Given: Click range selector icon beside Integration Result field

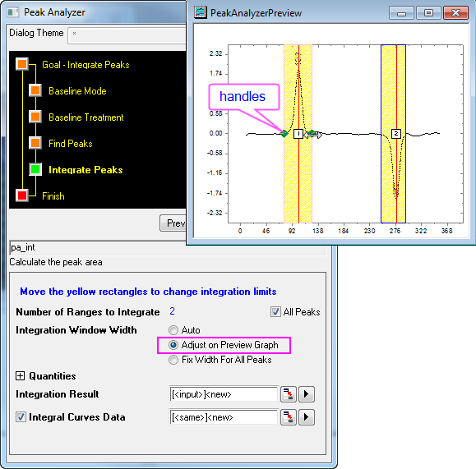Looking at the screenshot, I should coord(288,394).
